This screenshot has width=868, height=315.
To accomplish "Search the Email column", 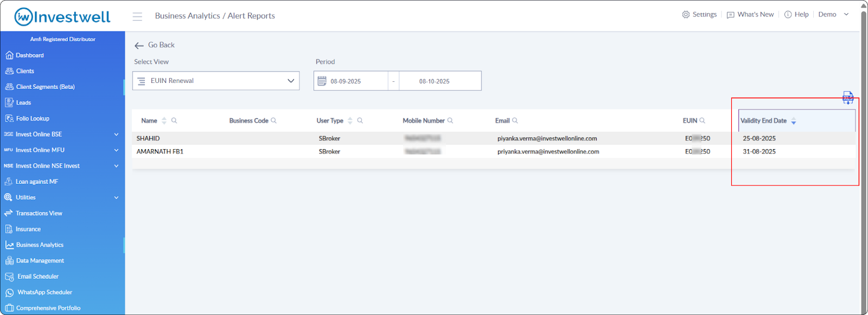I will click(515, 120).
